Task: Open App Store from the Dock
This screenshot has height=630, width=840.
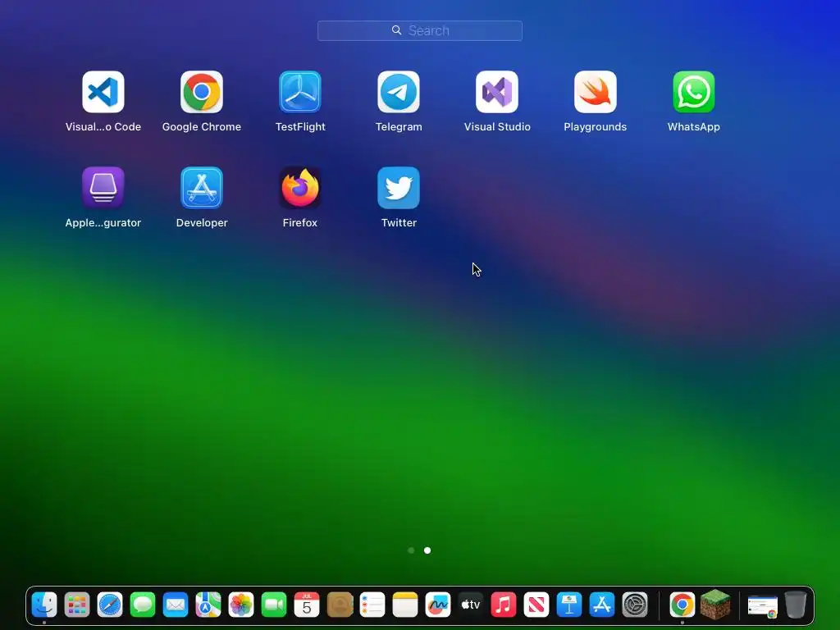Action: 602,605
